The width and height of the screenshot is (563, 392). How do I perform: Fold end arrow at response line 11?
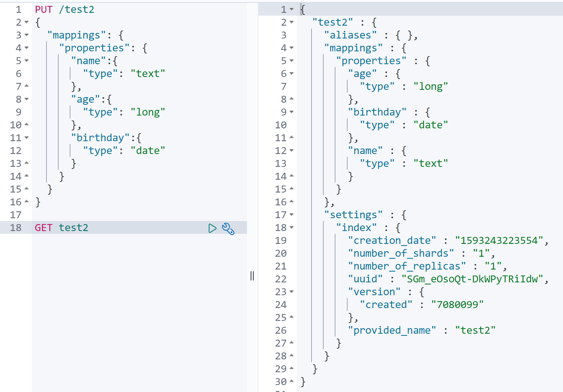(x=292, y=137)
